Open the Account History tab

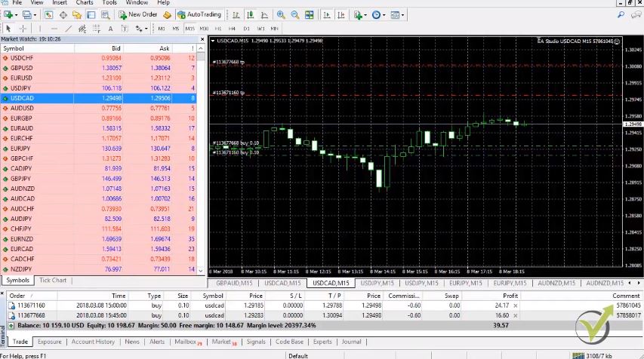[x=93, y=342]
